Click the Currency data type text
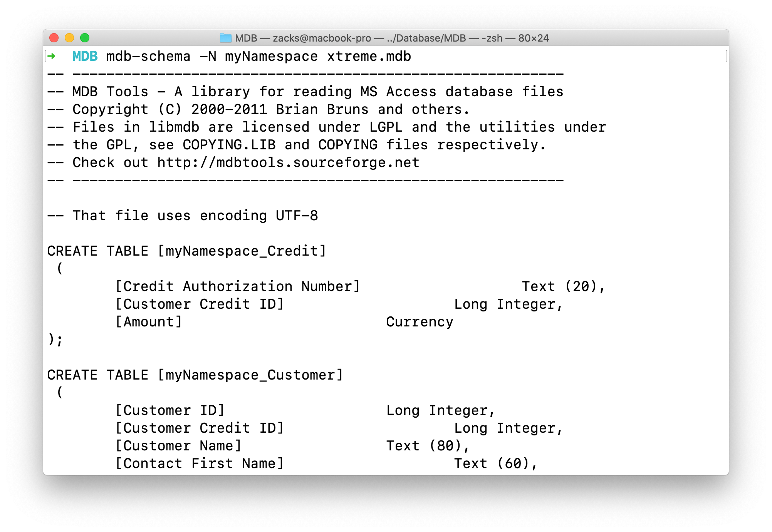This screenshot has width=772, height=532. click(x=420, y=322)
